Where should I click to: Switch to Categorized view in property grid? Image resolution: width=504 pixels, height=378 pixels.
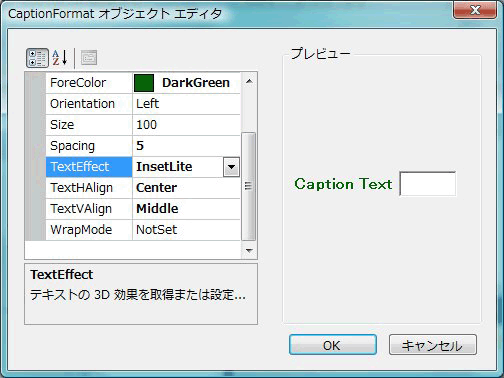coord(37,58)
